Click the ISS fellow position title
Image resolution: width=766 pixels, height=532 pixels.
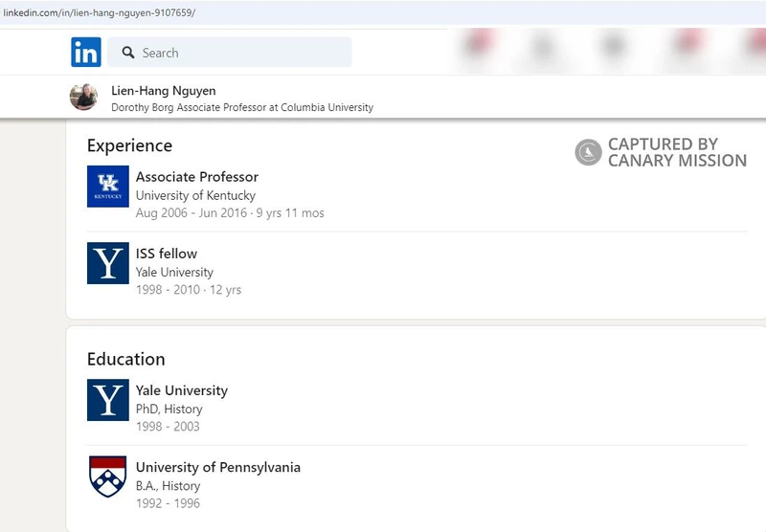pyautogui.click(x=167, y=254)
